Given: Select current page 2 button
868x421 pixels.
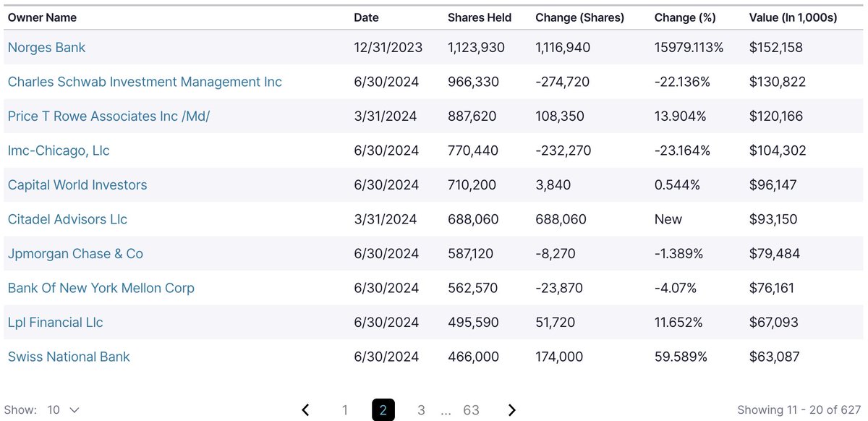Looking at the screenshot, I should [383, 410].
